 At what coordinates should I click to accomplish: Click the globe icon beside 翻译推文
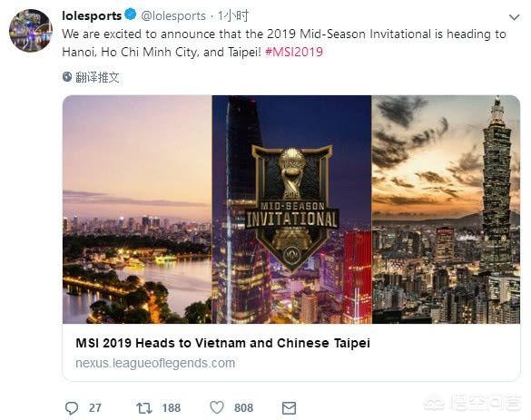pos(67,77)
